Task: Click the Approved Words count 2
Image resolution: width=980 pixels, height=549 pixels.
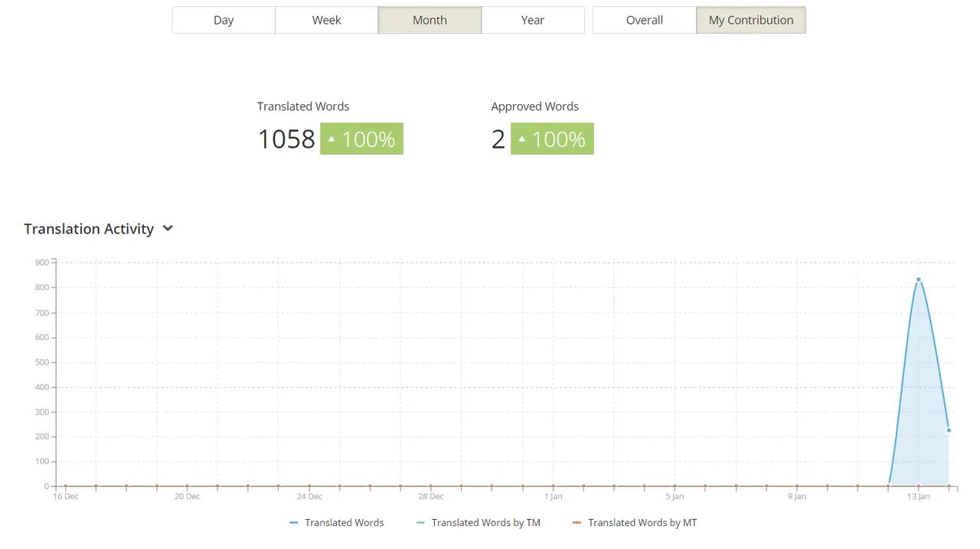Action: [498, 139]
